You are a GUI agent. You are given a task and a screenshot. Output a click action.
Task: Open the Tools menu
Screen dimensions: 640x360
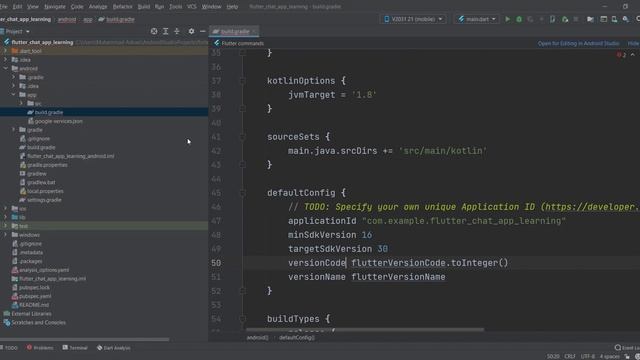[176, 7]
